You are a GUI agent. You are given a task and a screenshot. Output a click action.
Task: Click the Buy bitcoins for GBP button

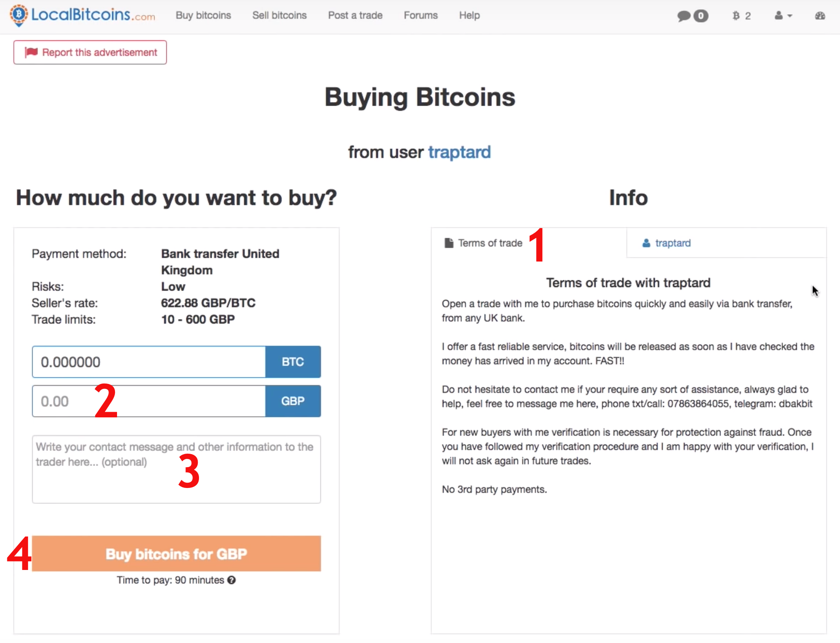pos(177,554)
